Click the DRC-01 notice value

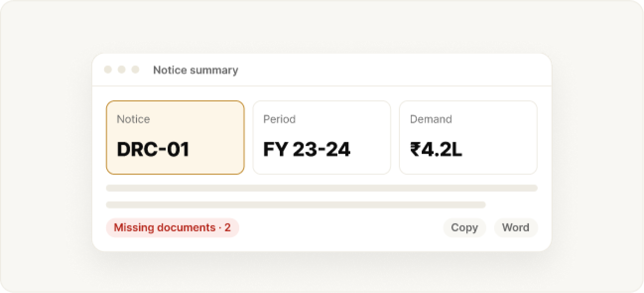pyautogui.click(x=153, y=149)
